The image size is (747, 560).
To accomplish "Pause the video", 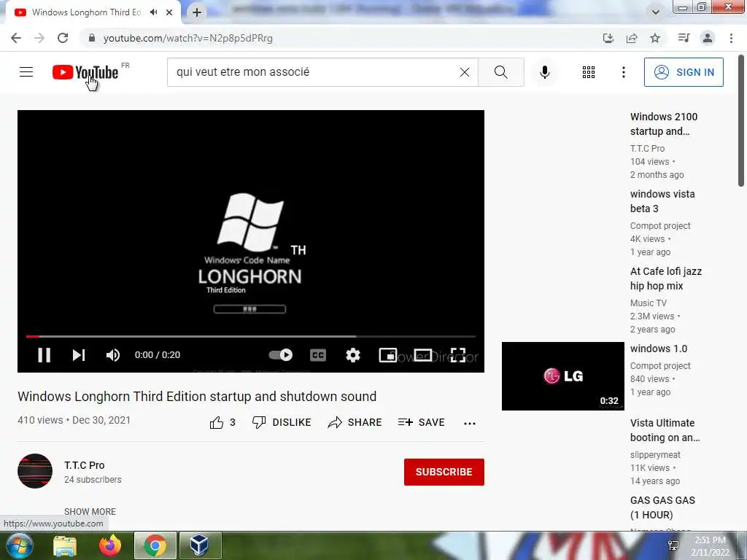I will pos(44,355).
